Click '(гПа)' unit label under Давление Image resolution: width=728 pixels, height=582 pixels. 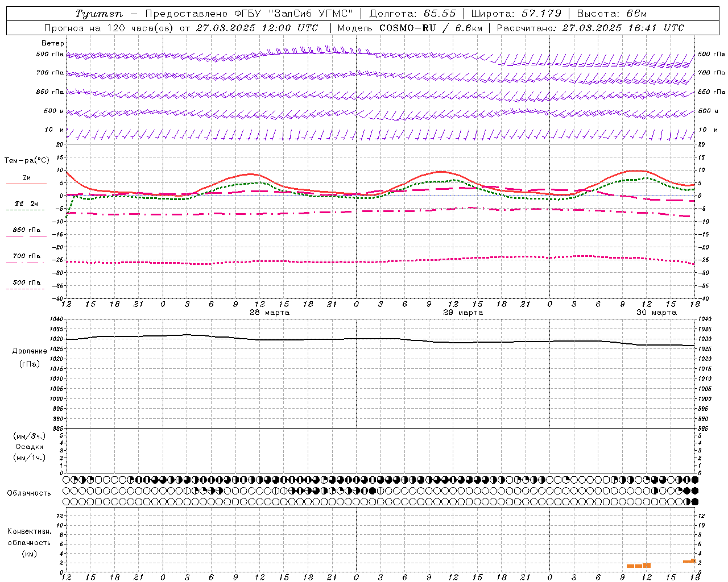[30, 364]
